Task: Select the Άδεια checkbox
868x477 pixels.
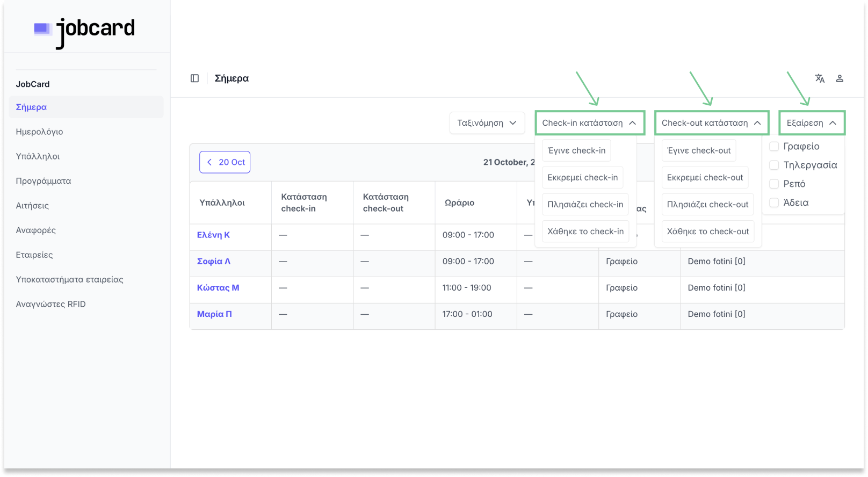Action: tap(774, 203)
